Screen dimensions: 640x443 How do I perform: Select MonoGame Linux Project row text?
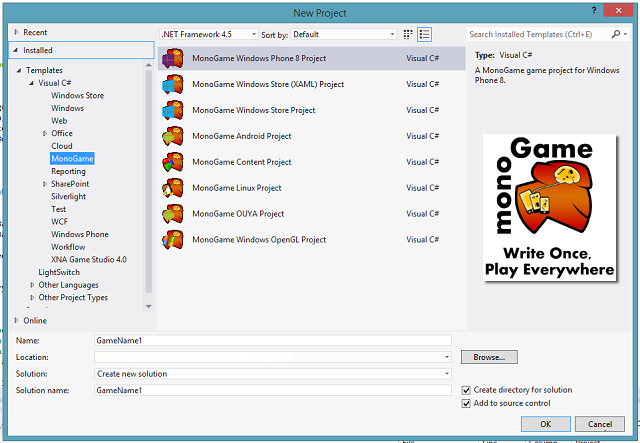pyautogui.click(x=237, y=188)
